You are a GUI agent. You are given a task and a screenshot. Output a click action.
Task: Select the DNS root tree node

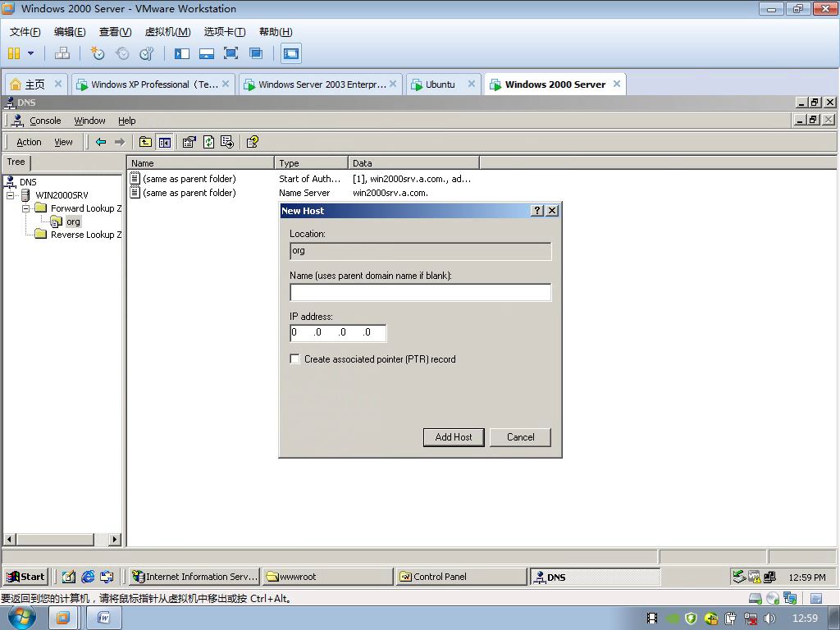[x=28, y=182]
